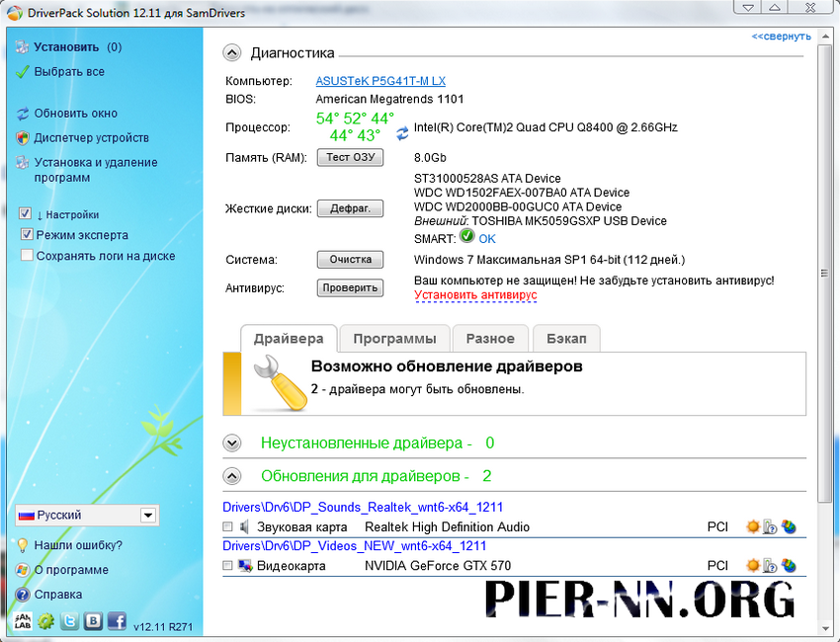Screen dimensions: 840x642
Task: Switch to the Драйвера tab
Action: (x=289, y=339)
